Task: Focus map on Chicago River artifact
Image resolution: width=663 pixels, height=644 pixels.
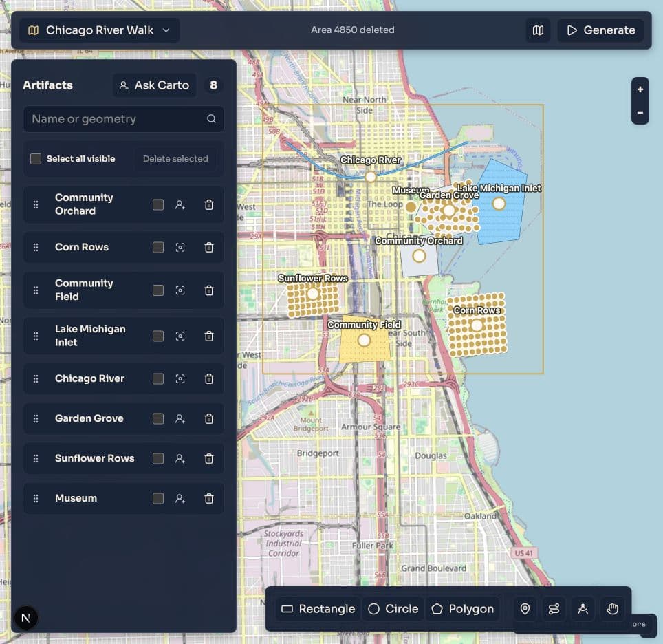Action: (180, 378)
